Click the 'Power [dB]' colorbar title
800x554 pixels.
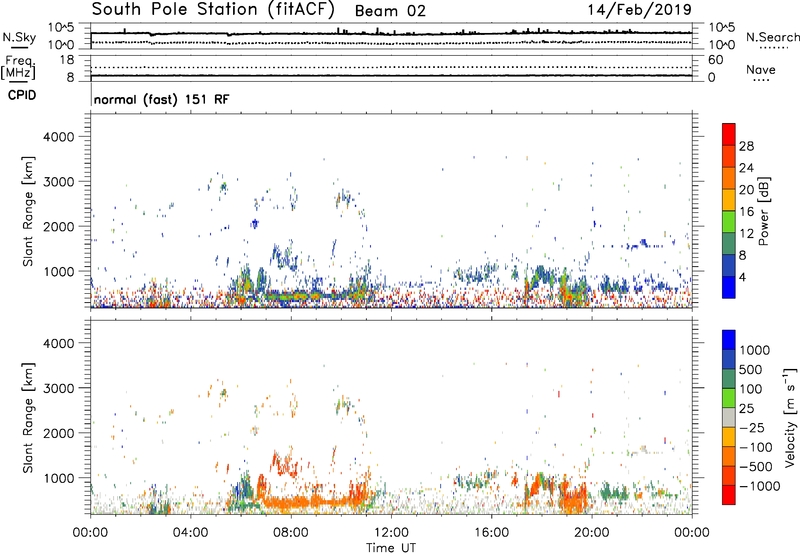click(763, 211)
